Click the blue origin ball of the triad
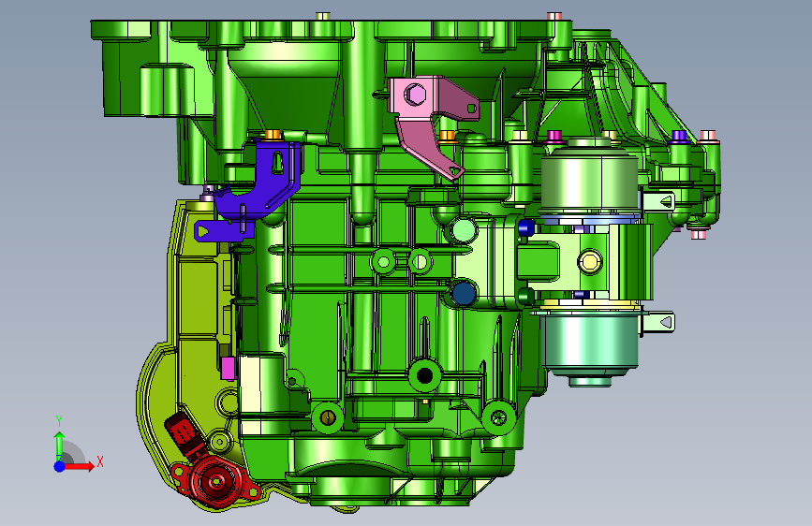This screenshot has width=812, height=526. tap(60, 466)
